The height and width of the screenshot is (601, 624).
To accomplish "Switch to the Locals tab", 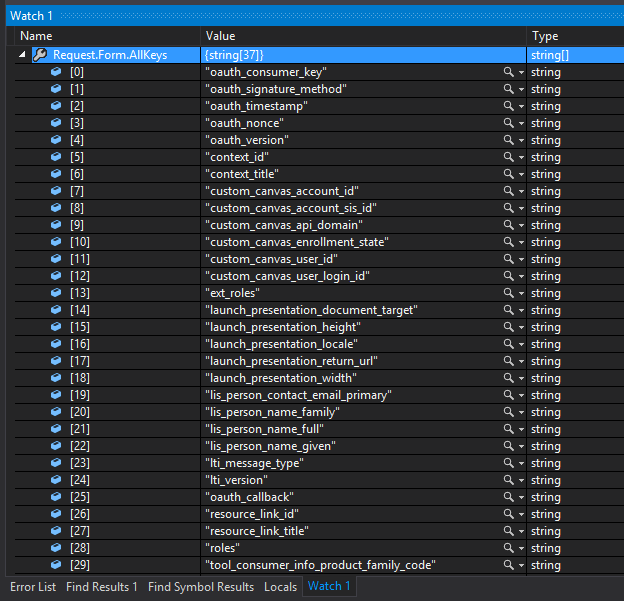I will [x=281, y=587].
